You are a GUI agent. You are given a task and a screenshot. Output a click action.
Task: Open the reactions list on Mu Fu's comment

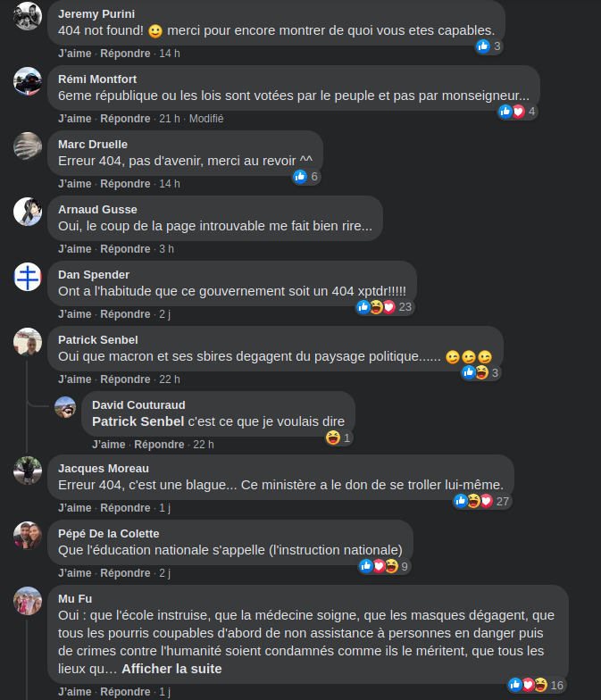tap(538, 685)
